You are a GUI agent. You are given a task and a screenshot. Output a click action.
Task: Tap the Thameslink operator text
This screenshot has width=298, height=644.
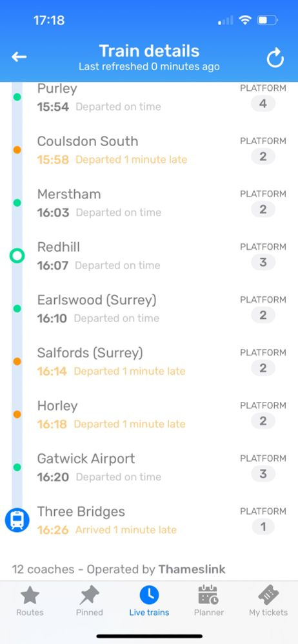pos(192,569)
